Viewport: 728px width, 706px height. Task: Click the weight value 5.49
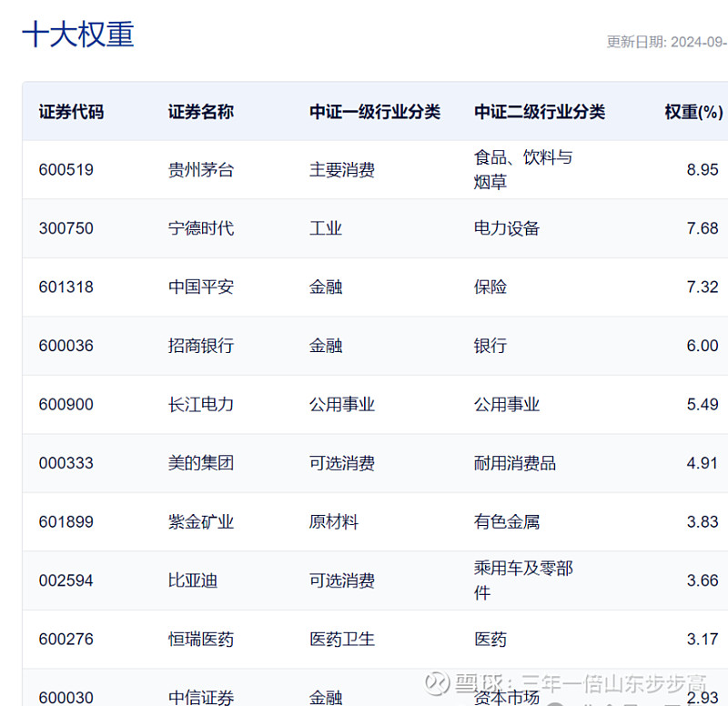pyautogui.click(x=703, y=405)
